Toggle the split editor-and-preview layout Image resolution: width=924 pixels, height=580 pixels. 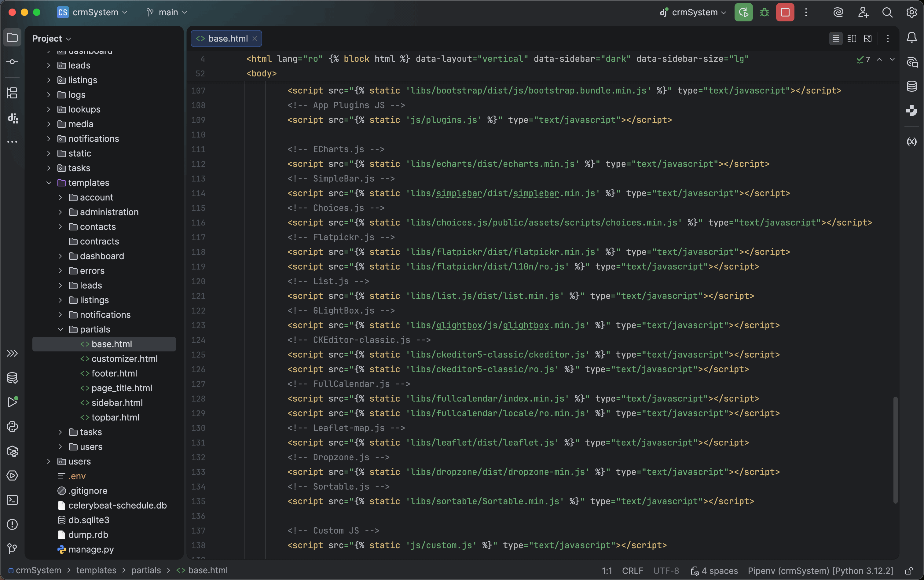point(852,39)
